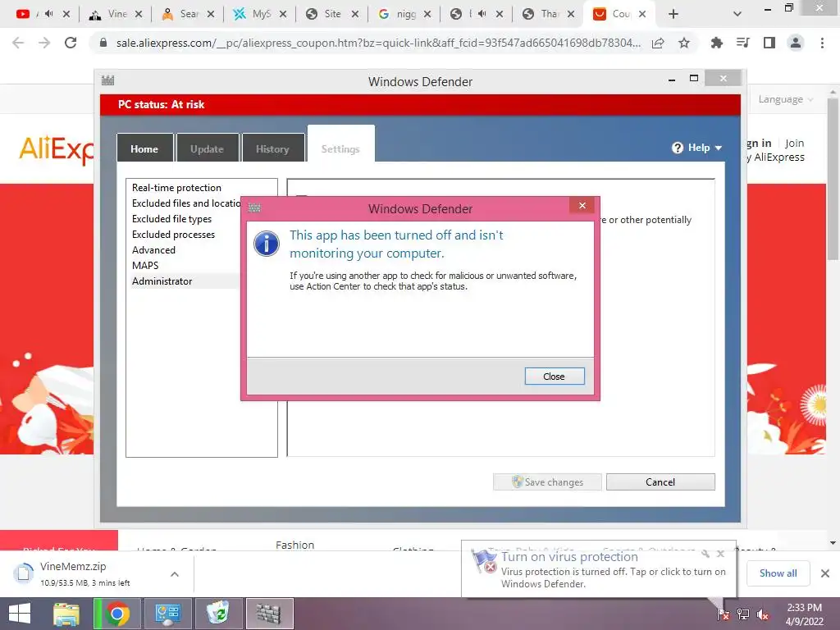Click the AliExpress logo
This screenshot has width=840, height=630.
(57, 148)
